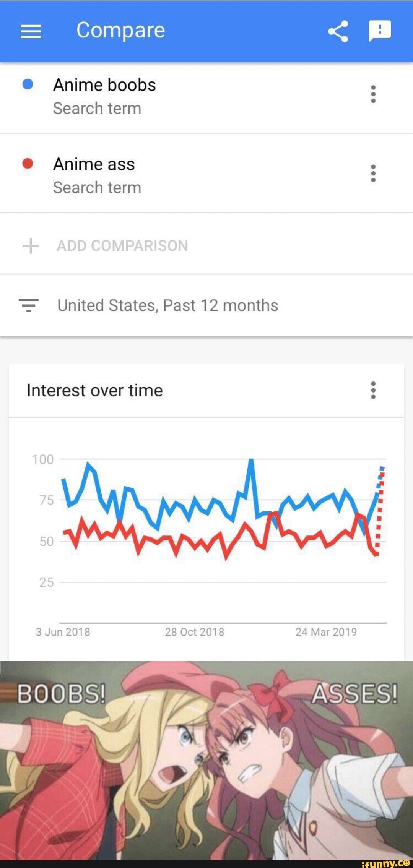This screenshot has height=868, width=413.
Task: Edit the Anime ass search term
Action: (94, 164)
